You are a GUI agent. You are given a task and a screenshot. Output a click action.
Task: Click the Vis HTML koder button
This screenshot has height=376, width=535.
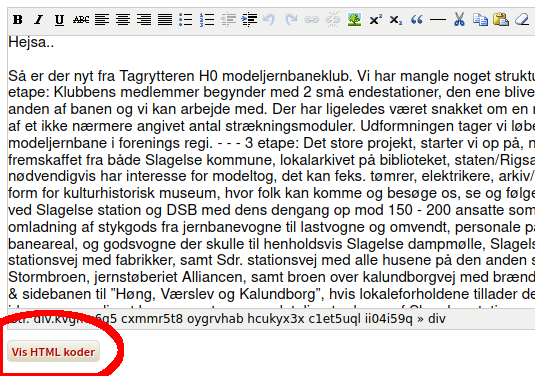coord(53,352)
